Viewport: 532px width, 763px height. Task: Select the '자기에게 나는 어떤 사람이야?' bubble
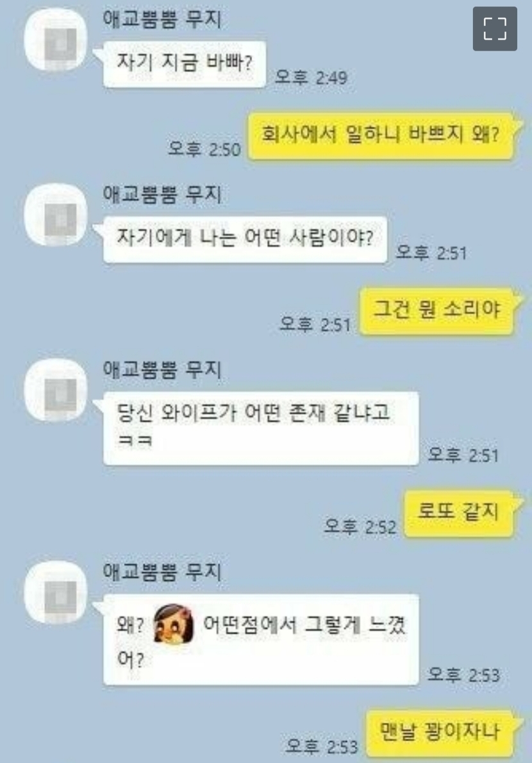245,239
